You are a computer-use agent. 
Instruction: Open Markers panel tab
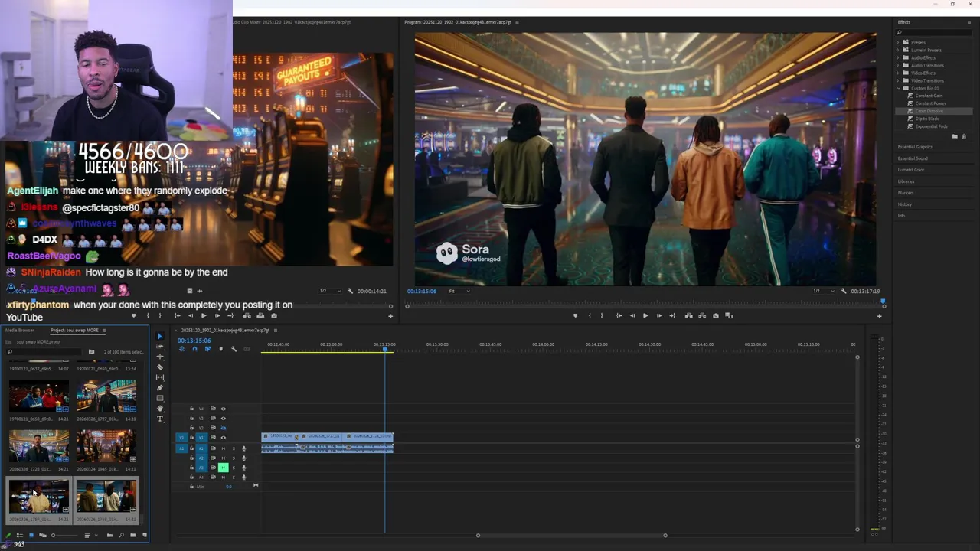pyautogui.click(x=905, y=193)
